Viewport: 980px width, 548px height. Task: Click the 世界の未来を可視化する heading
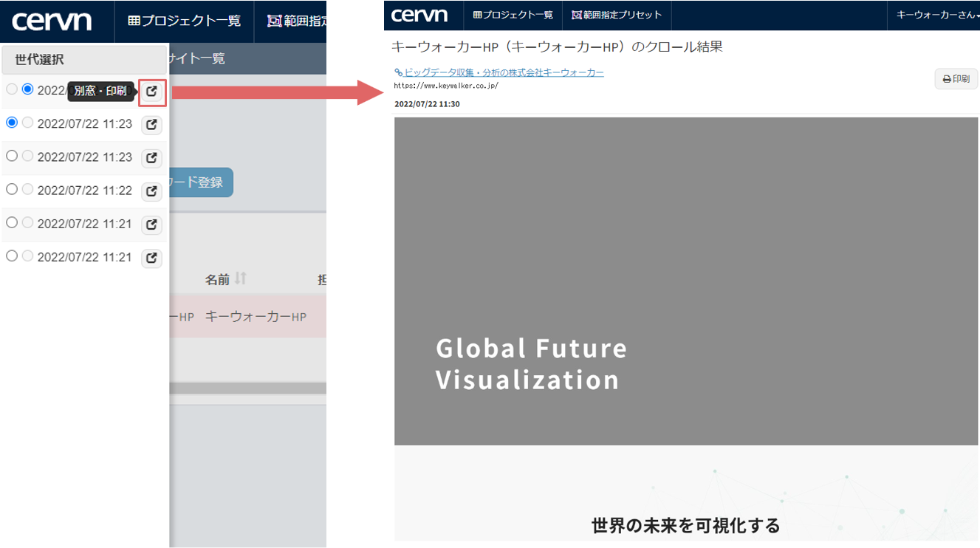[x=686, y=526]
